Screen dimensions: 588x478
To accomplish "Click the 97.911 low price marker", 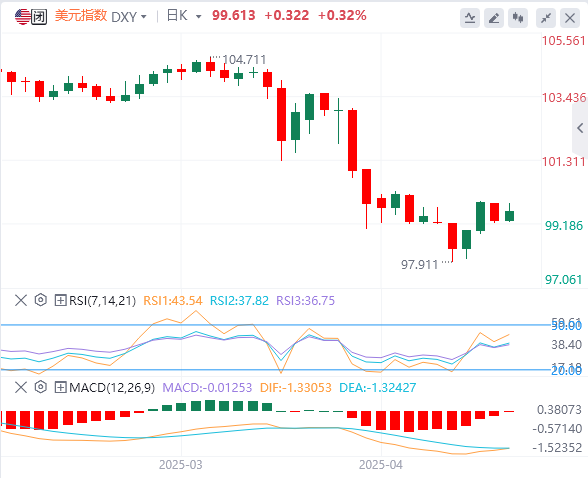I will [x=420, y=265].
